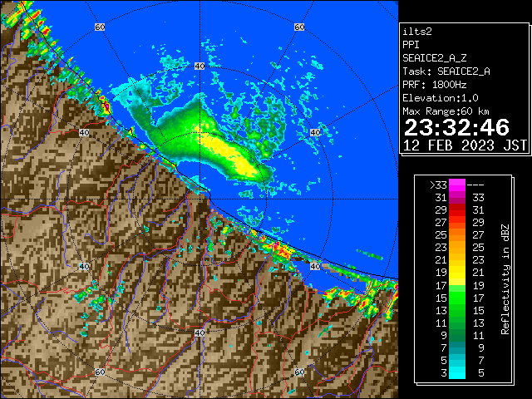
Task: Click the 'PRF: 1800Hz' line
Action: [x=435, y=85]
